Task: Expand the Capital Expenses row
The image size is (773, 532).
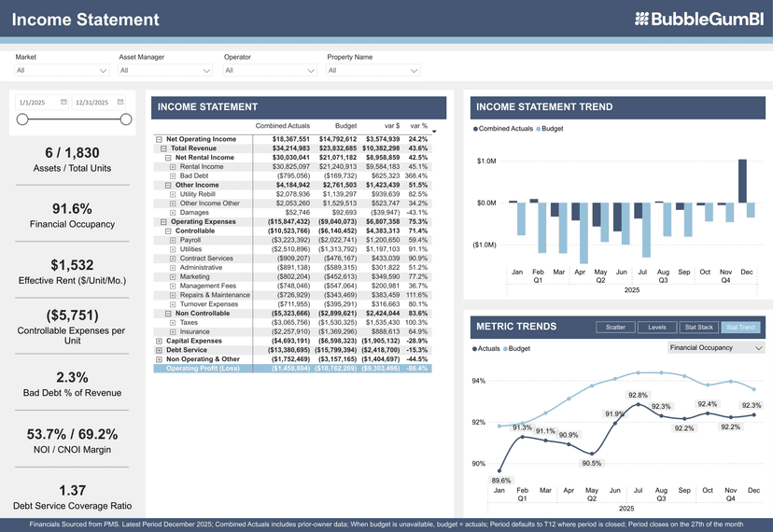Action: point(159,342)
